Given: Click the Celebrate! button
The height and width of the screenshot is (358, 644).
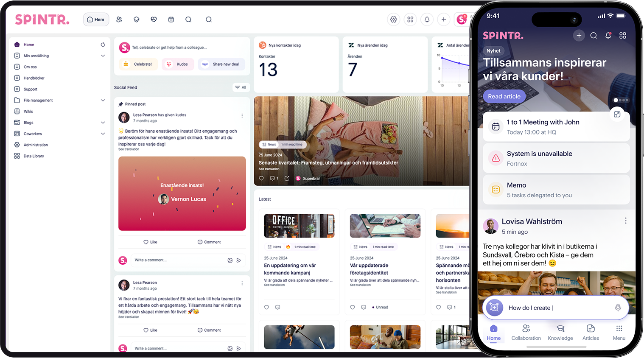Looking at the screenshot, I should (x=138, y=64).
